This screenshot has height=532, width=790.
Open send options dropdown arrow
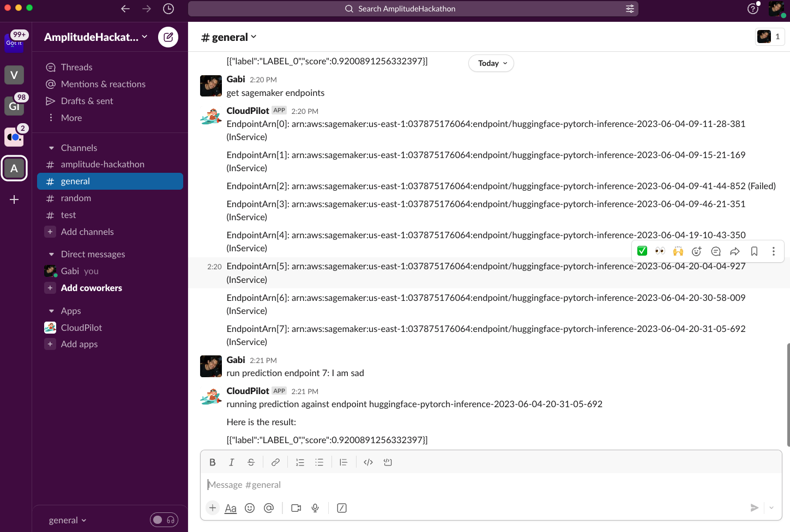tap(771, 508)
